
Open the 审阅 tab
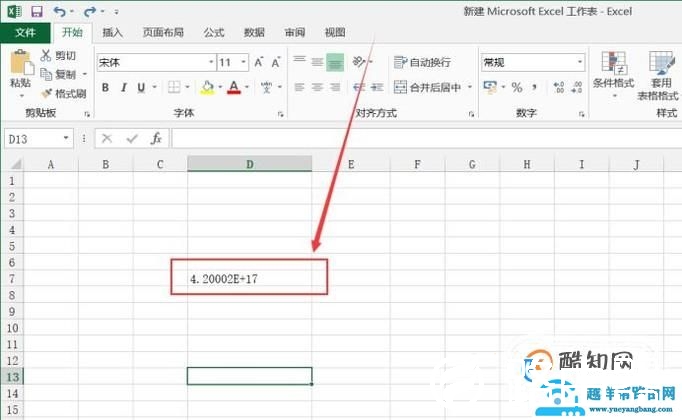[294, 33]
